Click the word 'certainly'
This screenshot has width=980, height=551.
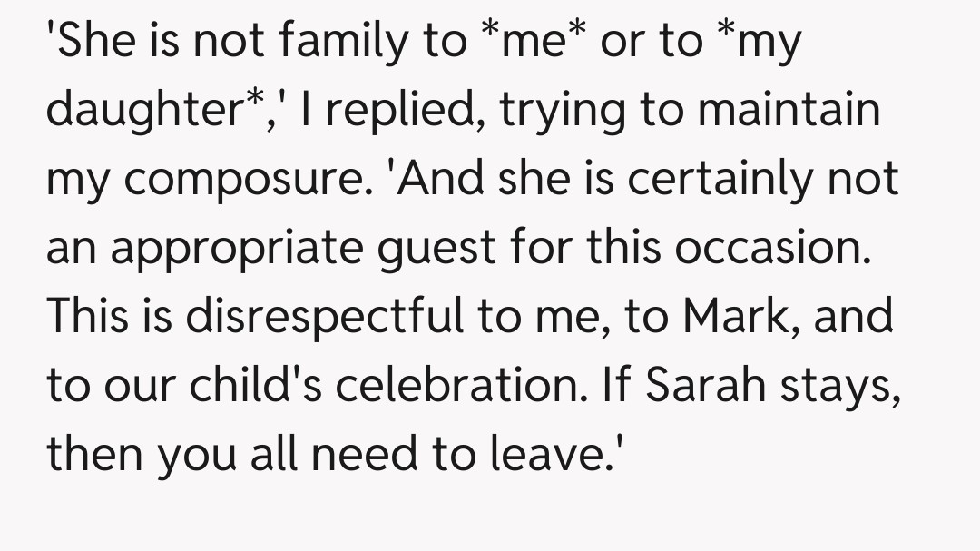(722, 179)
